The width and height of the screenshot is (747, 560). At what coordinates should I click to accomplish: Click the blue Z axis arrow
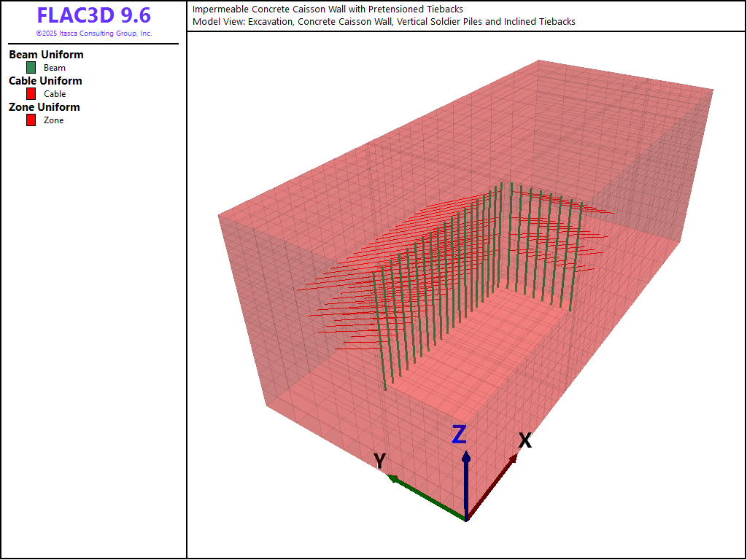click(x=466, y=481)
